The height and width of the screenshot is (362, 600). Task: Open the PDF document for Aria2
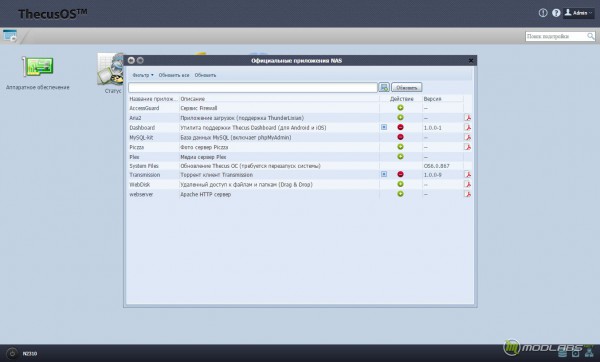[467, 117]
